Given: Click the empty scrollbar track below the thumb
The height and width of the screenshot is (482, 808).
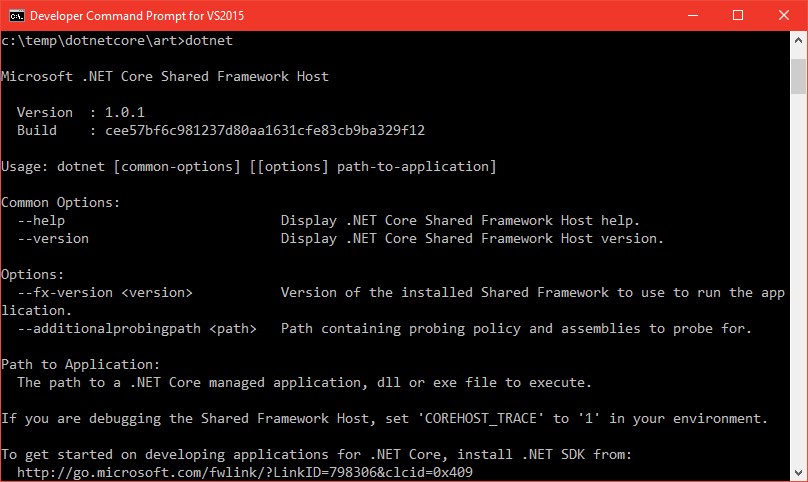Looking at the screenshot, I should tap(798, 278).
